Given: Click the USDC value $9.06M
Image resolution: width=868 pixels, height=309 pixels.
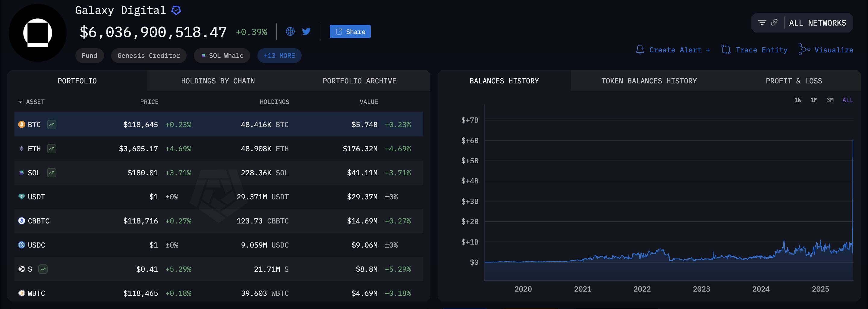Looking at the screenshot, I should click(364, 245).
